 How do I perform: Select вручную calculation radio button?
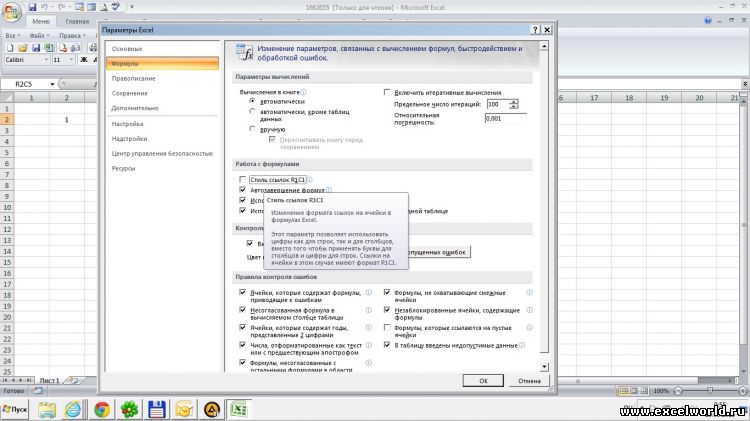click(252, 129)
